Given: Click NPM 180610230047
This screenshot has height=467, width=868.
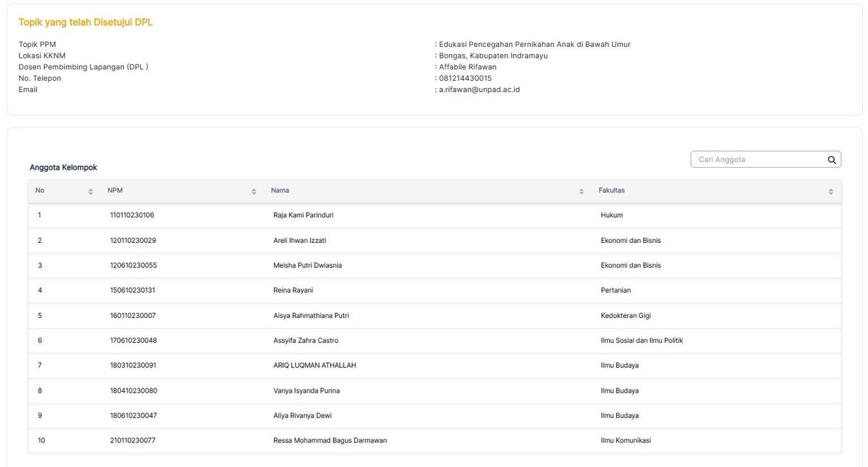Looking at the screenshot, I should pos(133,416).
